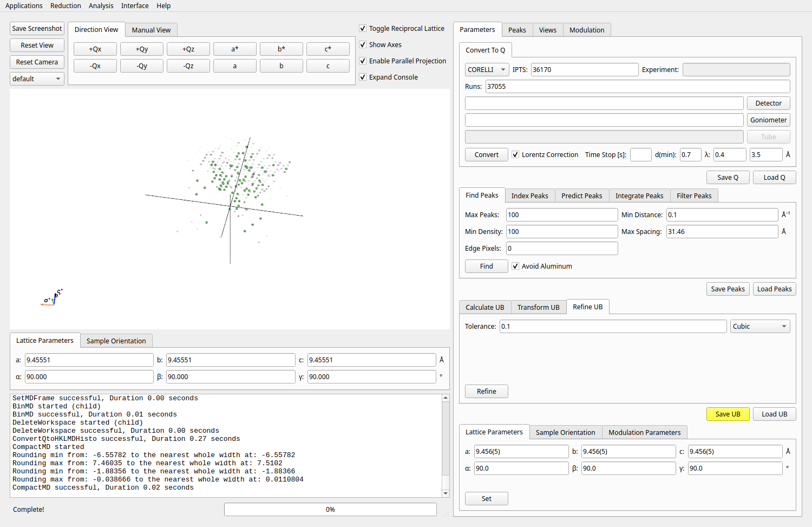View along the b* axis

(x=281, y=49)
